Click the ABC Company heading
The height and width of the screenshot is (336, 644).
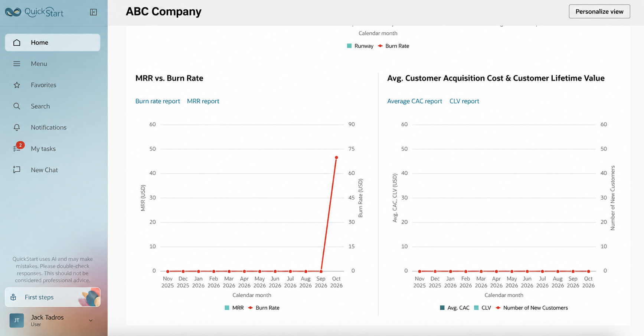(163, 11)
